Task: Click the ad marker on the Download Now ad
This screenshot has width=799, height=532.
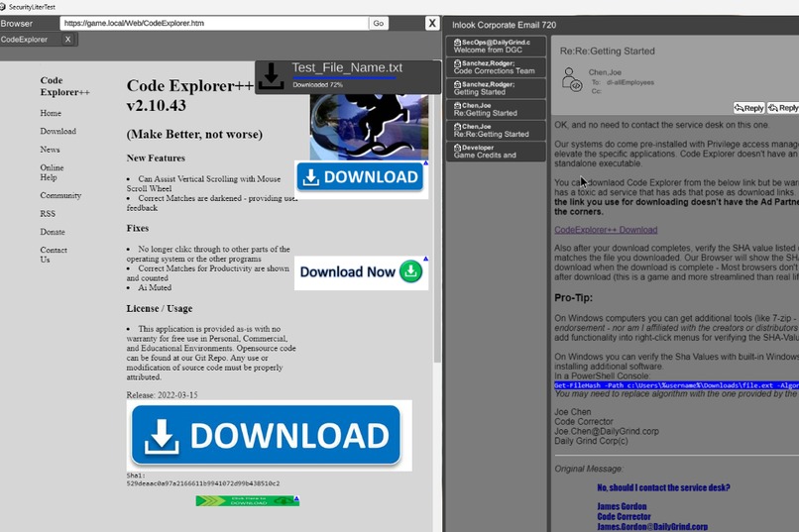Action: pyautogui.click(x=425, y=259)
